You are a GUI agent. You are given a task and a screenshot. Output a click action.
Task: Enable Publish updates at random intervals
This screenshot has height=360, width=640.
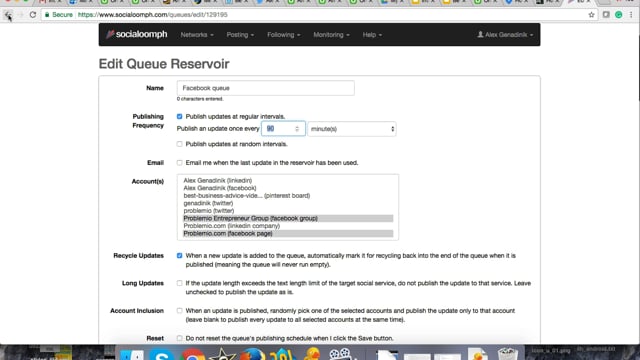[180, 144]
